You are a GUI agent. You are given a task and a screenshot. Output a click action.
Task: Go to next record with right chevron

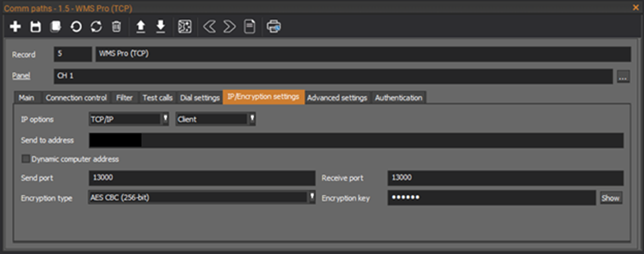230,27
